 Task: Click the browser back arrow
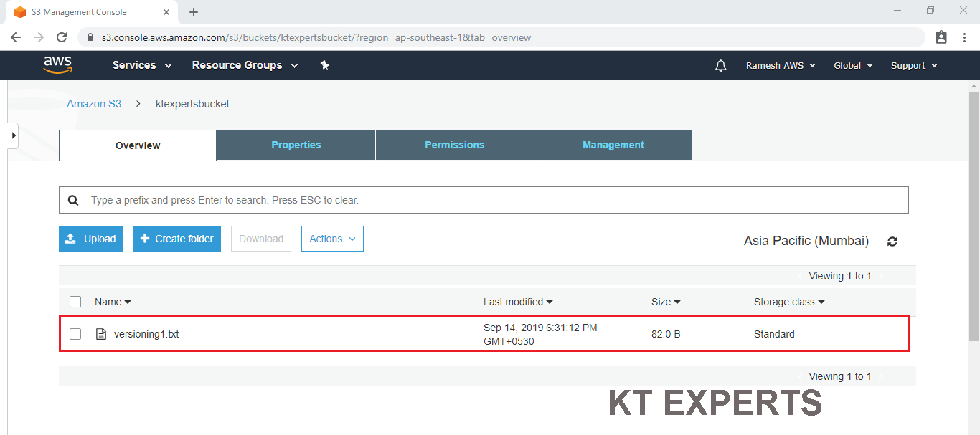(16, 37)
